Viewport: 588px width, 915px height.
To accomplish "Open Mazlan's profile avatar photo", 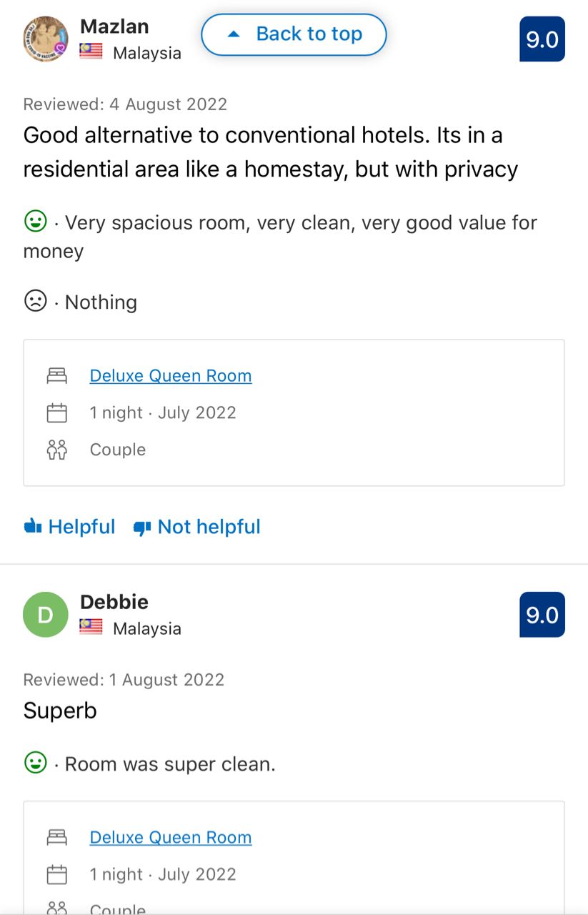I will [x=46, y=39].
